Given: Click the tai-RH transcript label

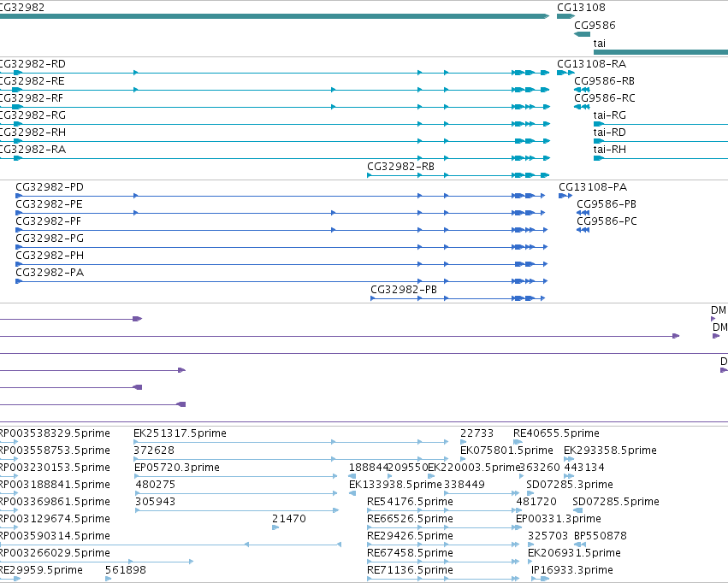Looking at the screenshot, I should [x=610, y=150].
